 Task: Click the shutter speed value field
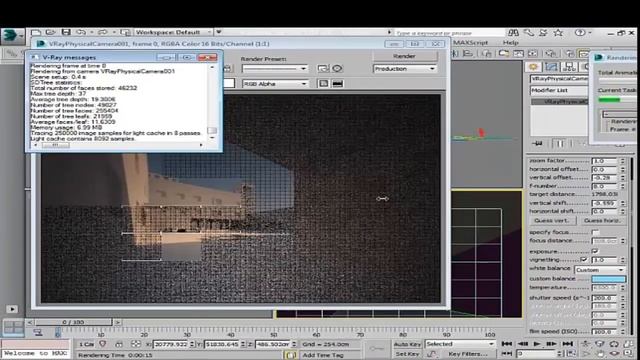click(x=604, y=298)
